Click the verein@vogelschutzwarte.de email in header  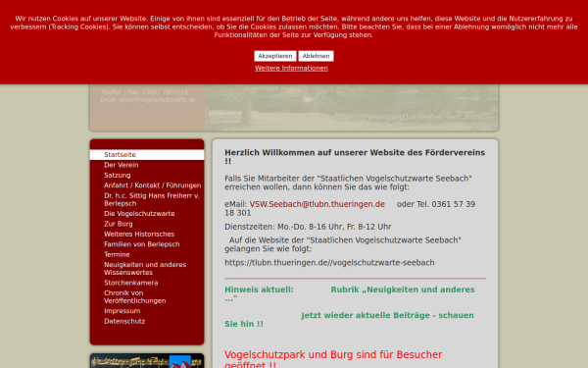tap(157, 100)
